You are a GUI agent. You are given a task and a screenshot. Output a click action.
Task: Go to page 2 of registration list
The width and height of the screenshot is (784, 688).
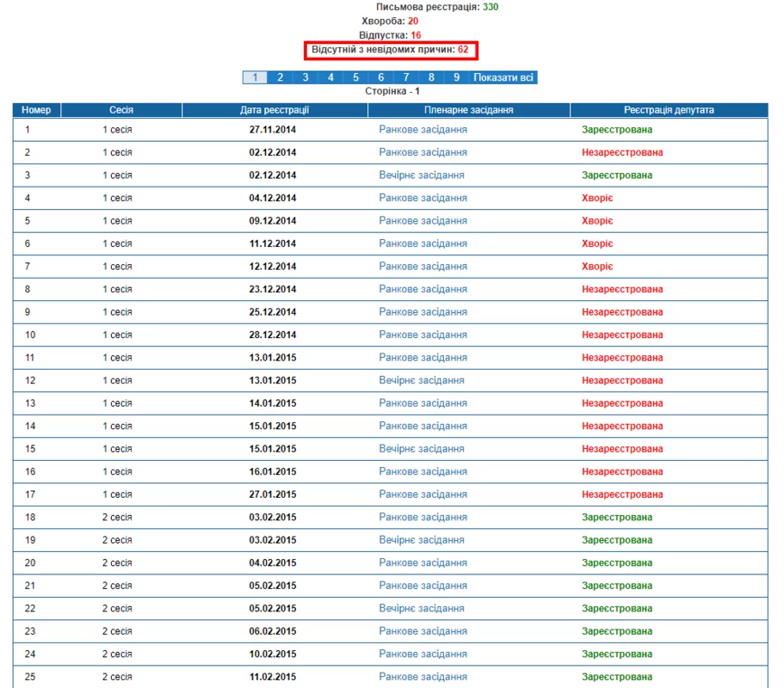[x=280, y=77]
